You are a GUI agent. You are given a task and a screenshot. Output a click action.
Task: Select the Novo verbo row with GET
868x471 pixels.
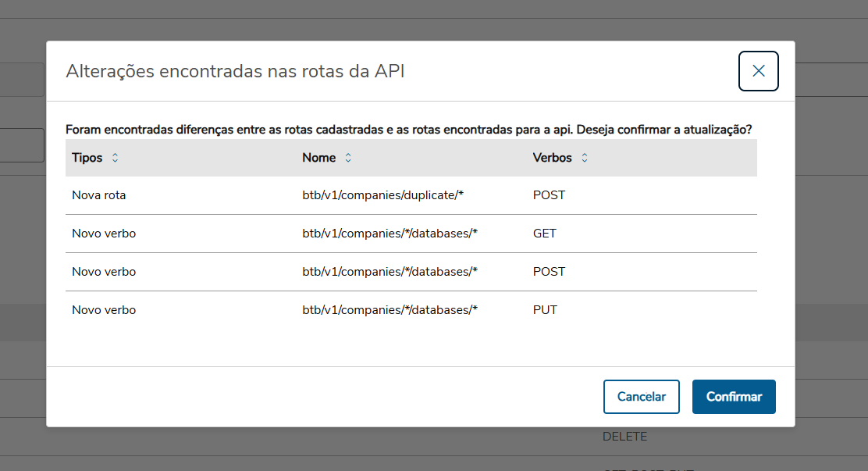(x=104, y=234)
